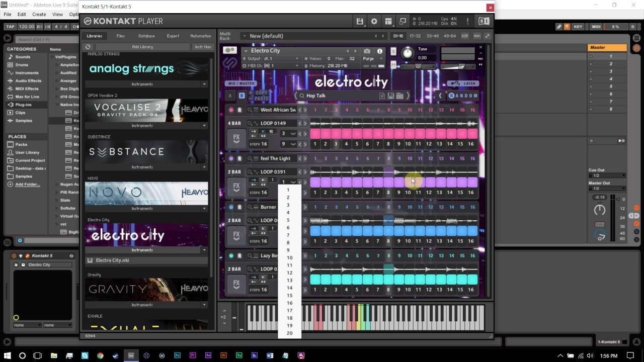
Task: Select scene B button
Action: 242,96
